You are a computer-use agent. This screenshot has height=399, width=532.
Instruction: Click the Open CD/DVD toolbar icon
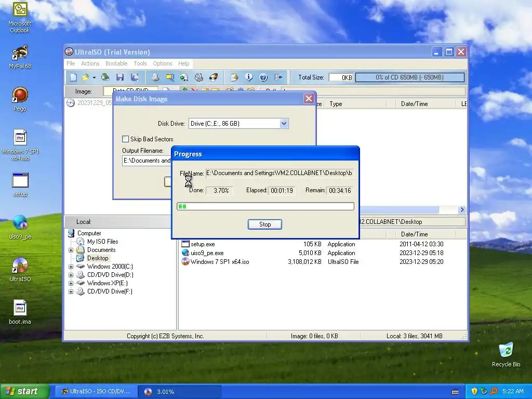coord(105,77)
